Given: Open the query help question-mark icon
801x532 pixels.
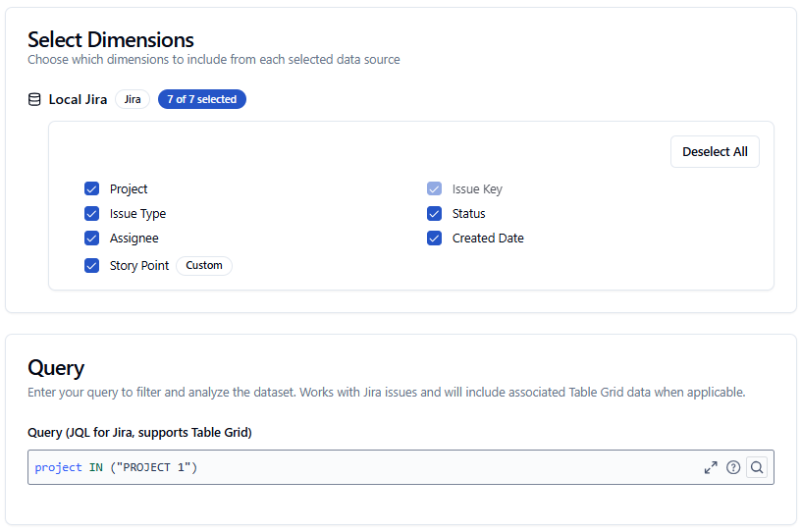Looking at the screenshot, I should [733, 467].
